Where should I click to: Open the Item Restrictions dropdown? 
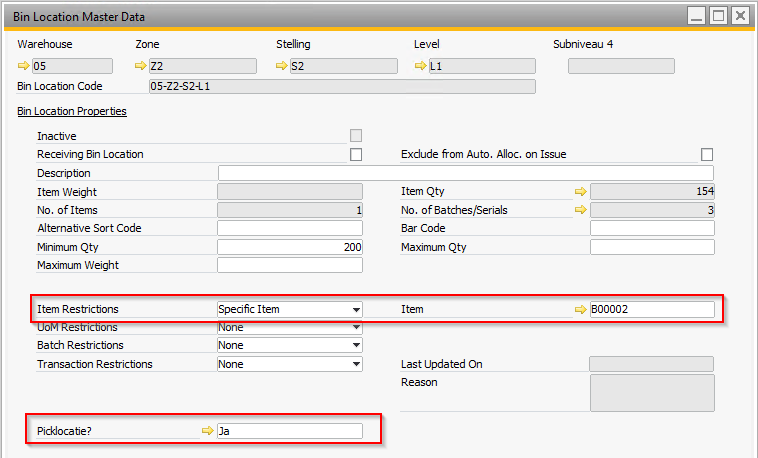[356, 310]
